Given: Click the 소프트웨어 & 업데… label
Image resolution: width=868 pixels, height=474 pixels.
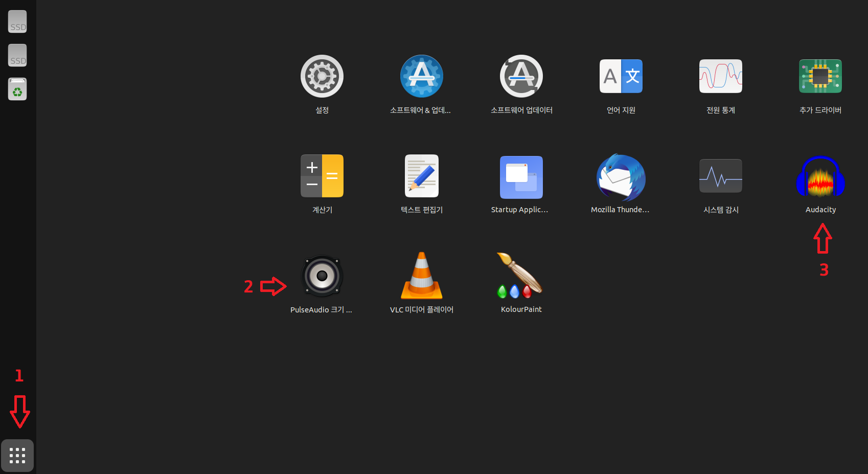Looking at the screenshot, I should [420, 110].
